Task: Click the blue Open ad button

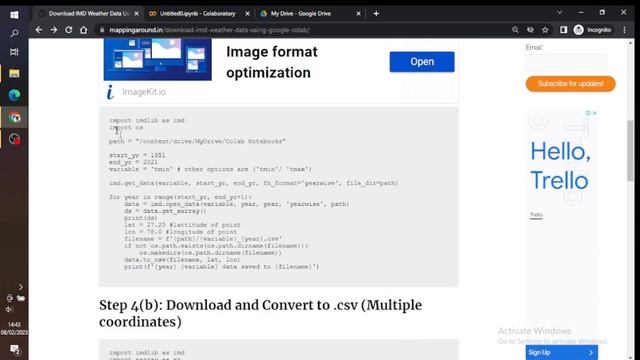Action: (x=422, y=62)
